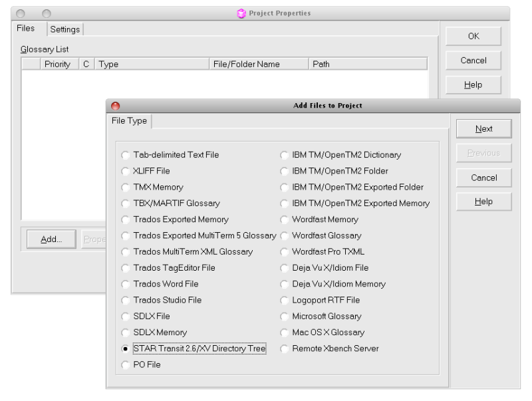Open Help in Add Files dialog
The height and width of the screenshot is (401, 532).
484,201
